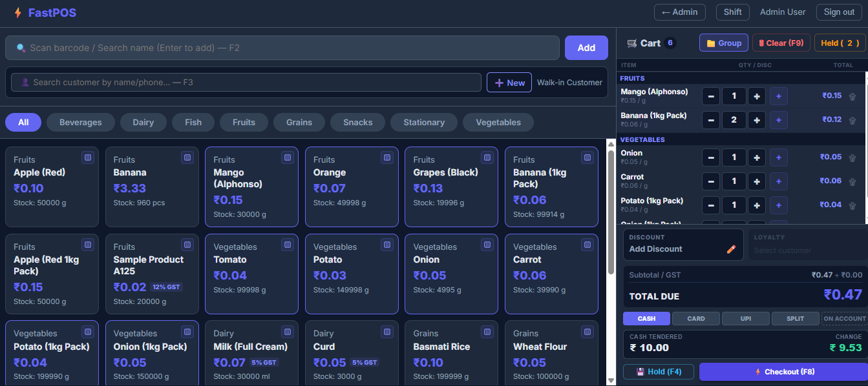Click the barcode icon on Banana card

click(187, 157)
